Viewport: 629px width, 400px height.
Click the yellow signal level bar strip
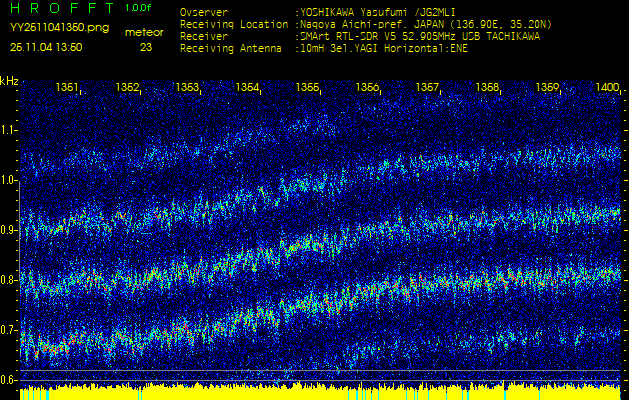coord(320,391)
